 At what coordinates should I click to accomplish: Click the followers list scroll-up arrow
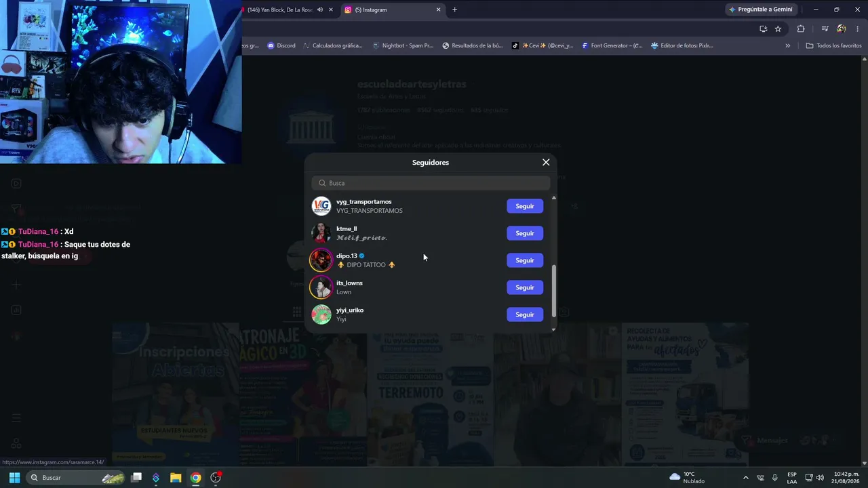[x=554, y=198]
